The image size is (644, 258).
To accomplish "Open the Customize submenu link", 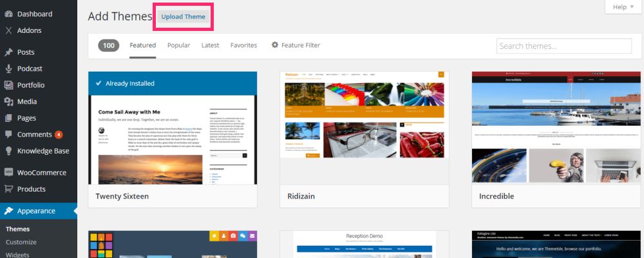I will click(x=21, y=242).
